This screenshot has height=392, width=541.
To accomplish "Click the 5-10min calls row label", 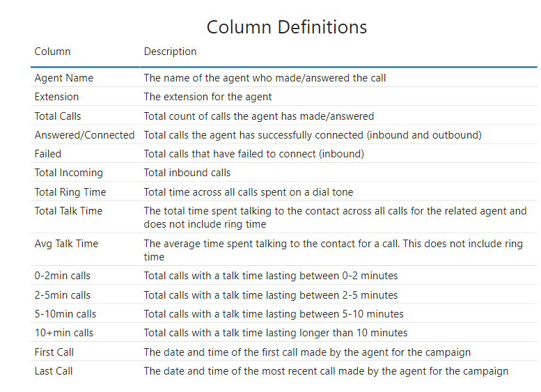I will 65,314.
